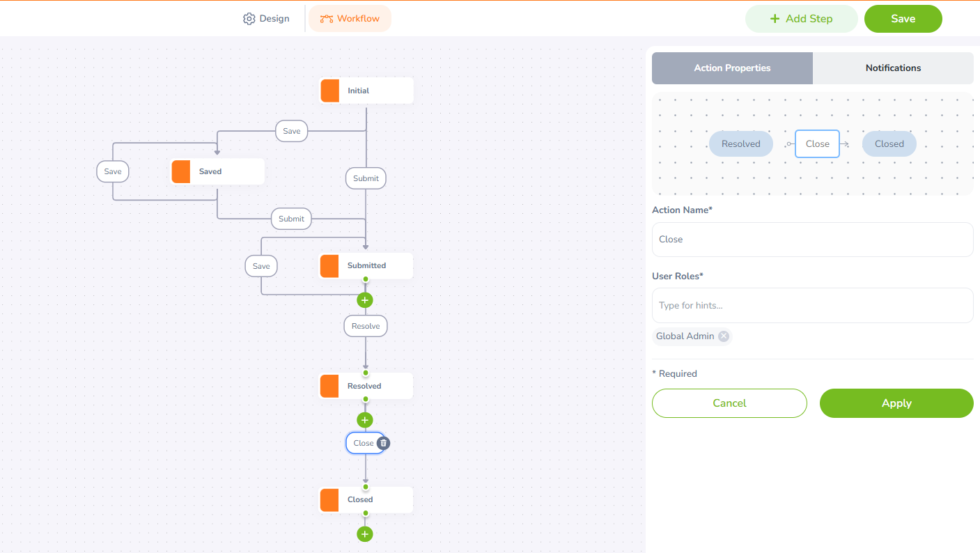Viewport: 980px width, 553px height.
Task: Delete the Close action with trash icon
Action: click(383, 443)
